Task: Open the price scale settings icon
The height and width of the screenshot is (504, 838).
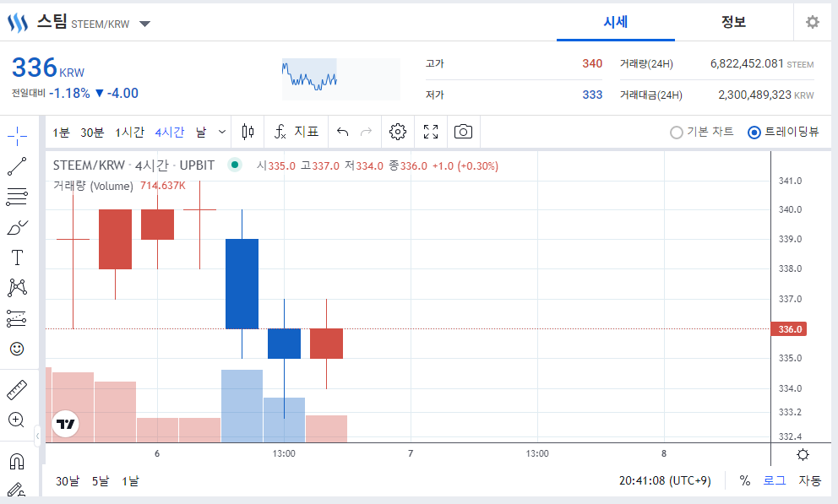Action: click(x=803, y=454)
